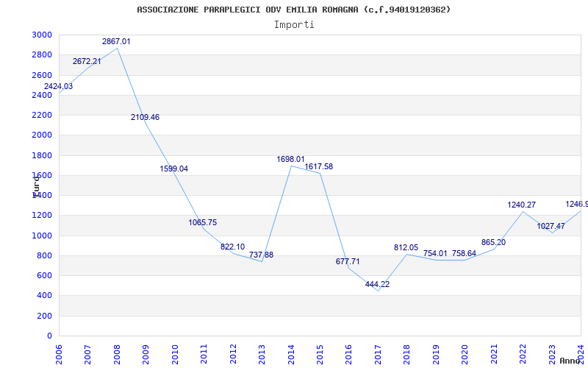Viewport: 588px width, 368px height.
Task: Click the 737.88 value label
Action: [262, 255]
